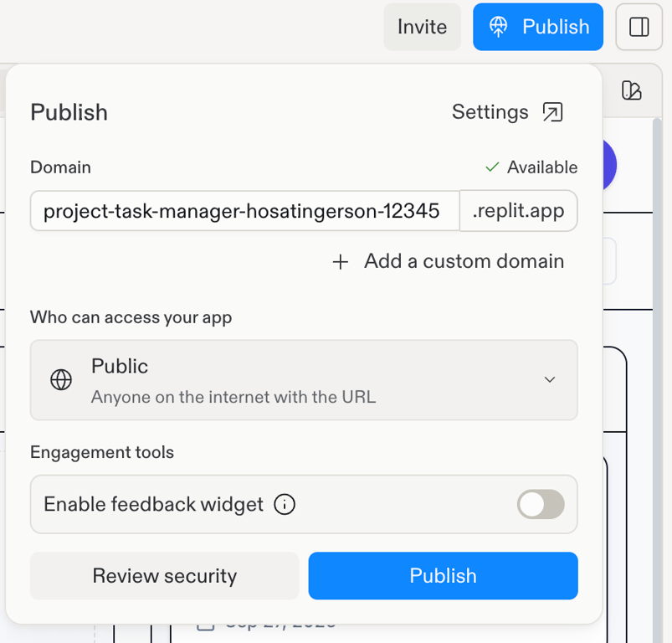Edit the domain name input field
672x643 pixels.
245,211
